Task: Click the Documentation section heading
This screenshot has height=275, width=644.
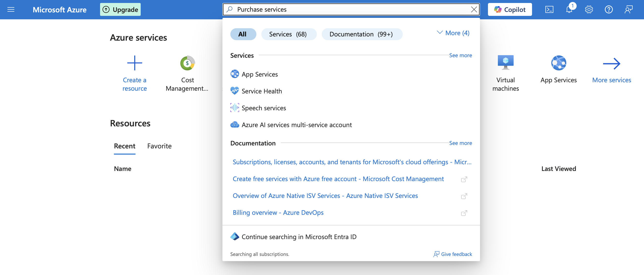Action: point(253,143)
